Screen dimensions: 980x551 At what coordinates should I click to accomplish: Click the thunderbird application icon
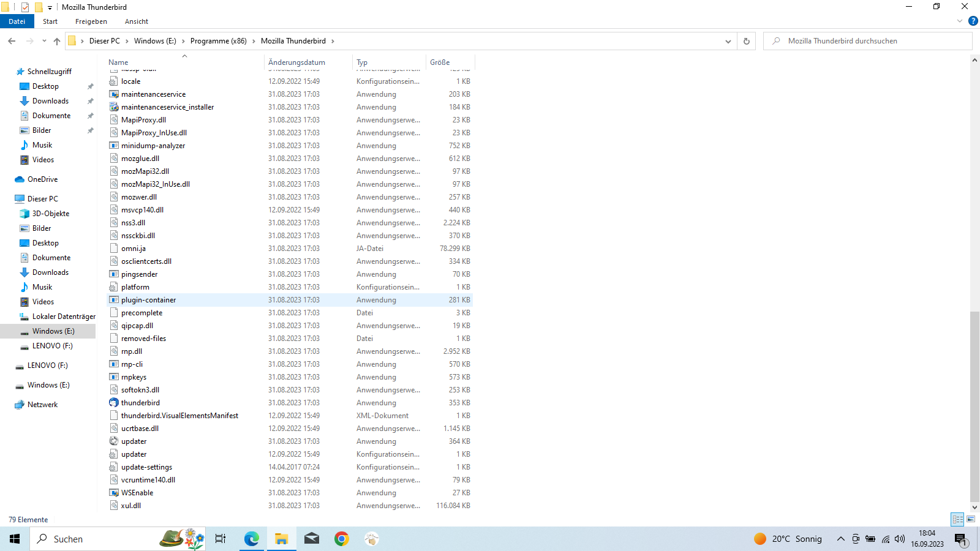114,403
